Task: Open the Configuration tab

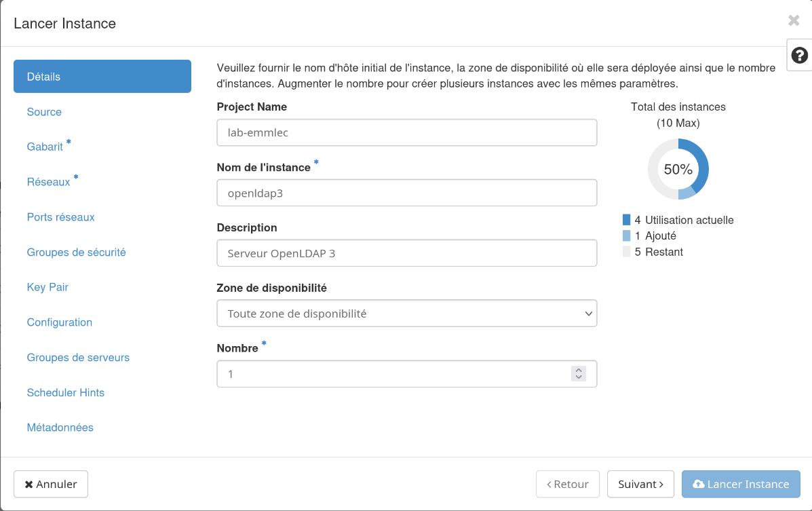Action: tap(59, 322)
